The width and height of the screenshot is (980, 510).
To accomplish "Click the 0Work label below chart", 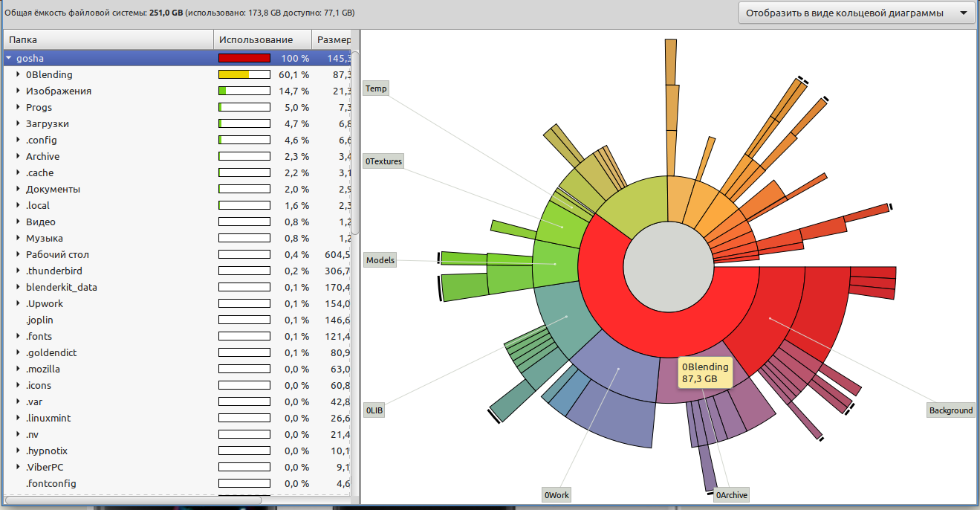I will [557, 495].
